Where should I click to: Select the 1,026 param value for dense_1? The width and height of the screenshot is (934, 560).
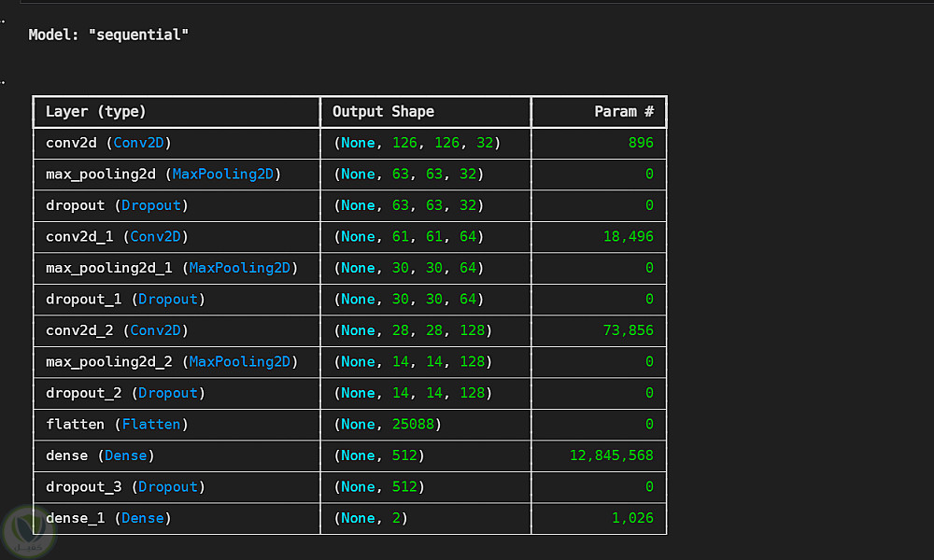(x=633, y=518)
